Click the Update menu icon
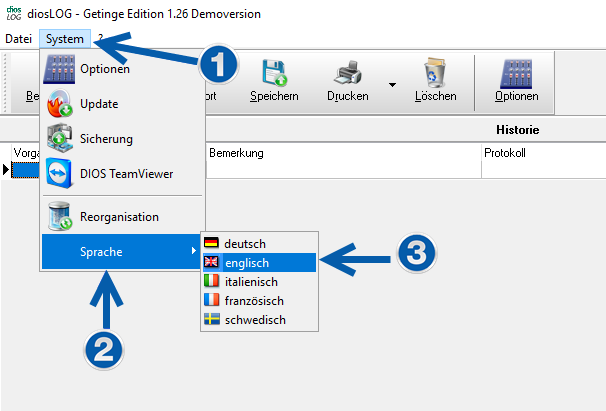The image size is (606, 411). (61, 104)
